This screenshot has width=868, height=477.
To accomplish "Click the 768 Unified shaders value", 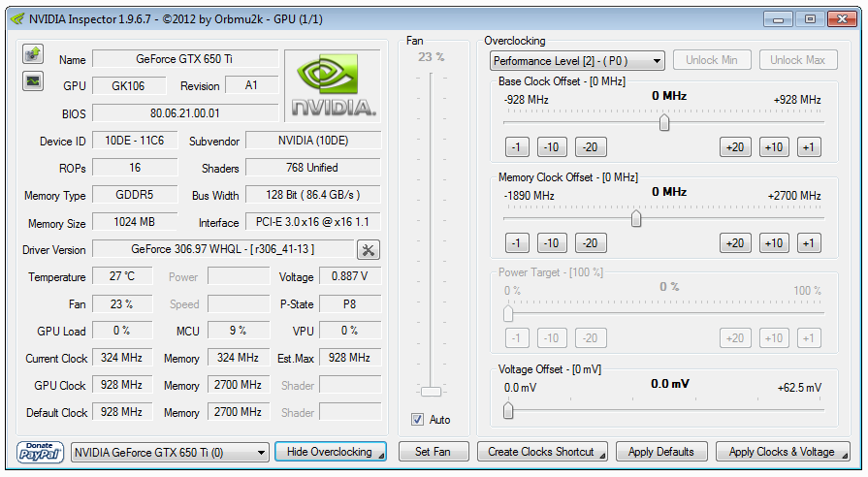I will 313,168.
